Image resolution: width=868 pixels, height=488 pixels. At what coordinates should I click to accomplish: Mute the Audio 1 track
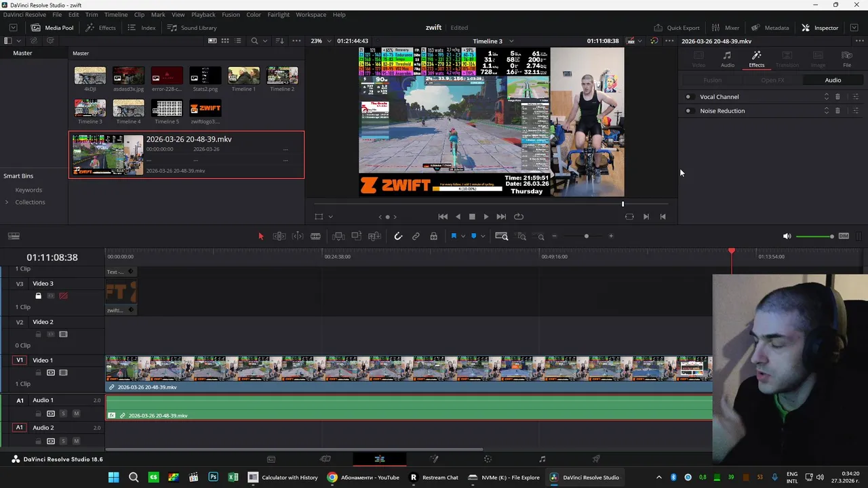(x=76, y=413)
